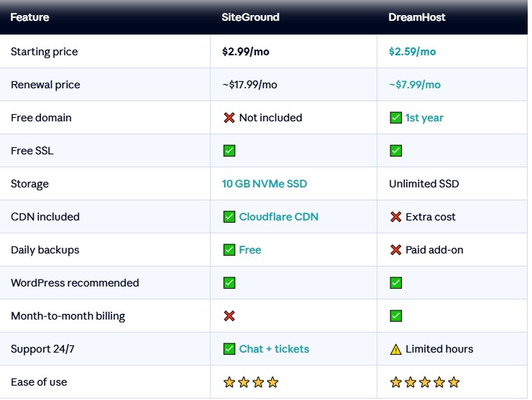Click the green check beside 'Chat + tickets'
Screen dimensions: 532x400
pyautogui.click(x=229, y=349)
